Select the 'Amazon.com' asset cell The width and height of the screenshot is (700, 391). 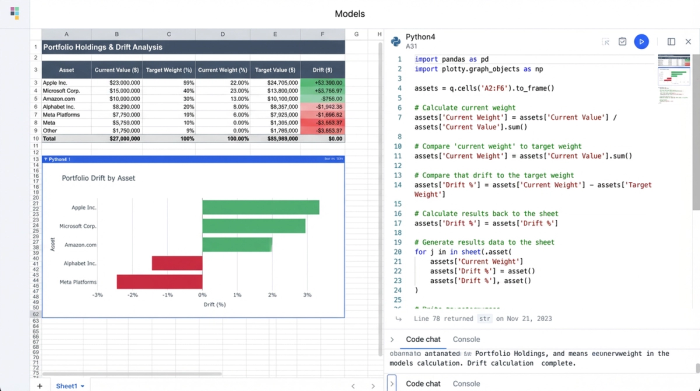click(67, 99)
